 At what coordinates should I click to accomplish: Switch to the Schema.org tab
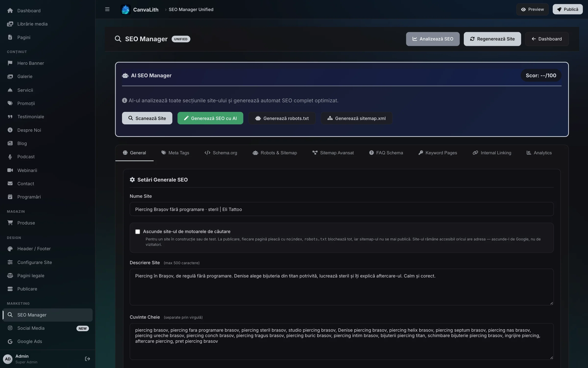pyautogui.click(x=221, y=153)
